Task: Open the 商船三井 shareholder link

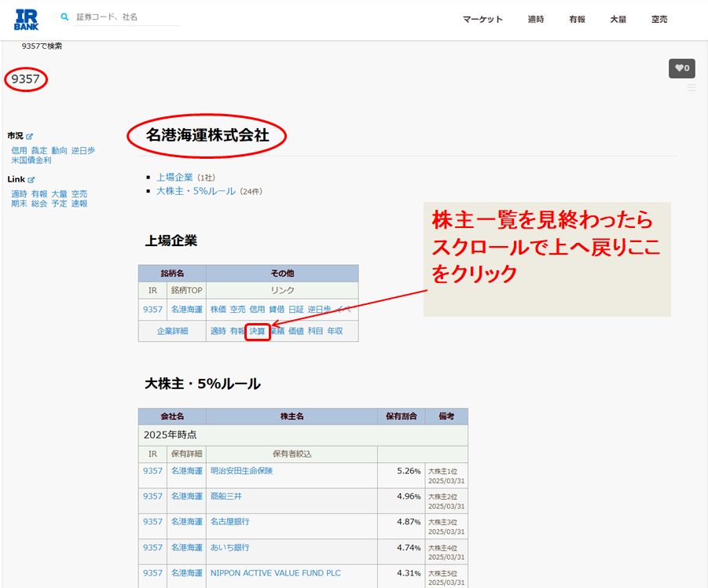Action: click(226, 496)
